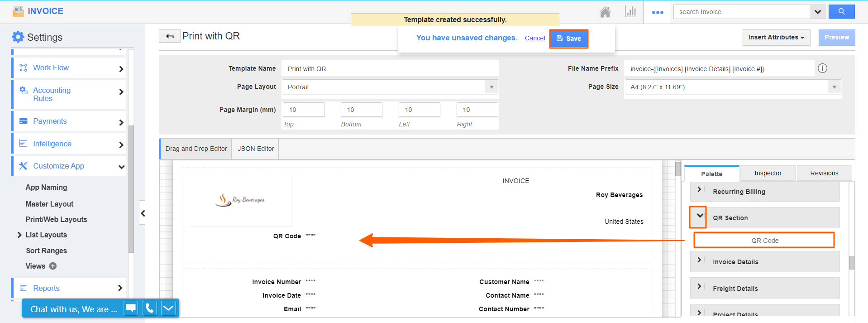Collapse the QR Section in palette
The image size is (868, 323).
[x=699, y=217]
